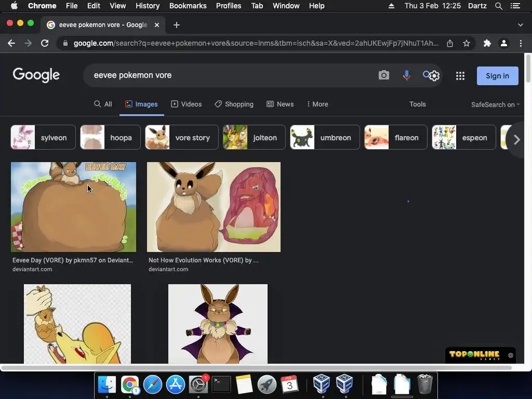Open the clock Thu 3 Feb 12:25
Image resolution: width=532 pixels, height=399 pixels.
pos(433,6)
